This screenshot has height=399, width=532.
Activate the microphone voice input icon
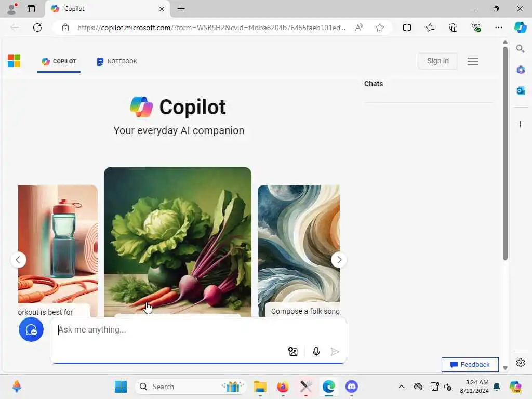point(316,352)
